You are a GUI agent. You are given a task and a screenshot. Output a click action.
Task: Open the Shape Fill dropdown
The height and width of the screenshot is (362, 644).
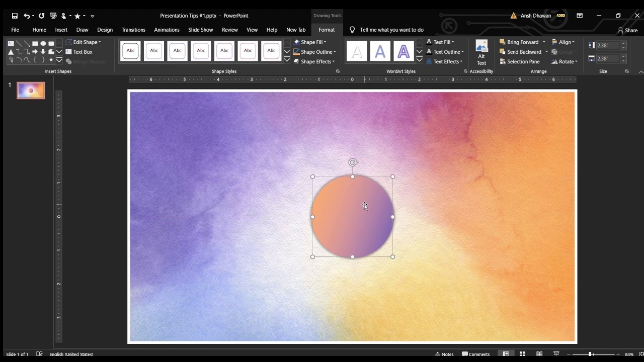pyautogui.click(x=310, y=42)
